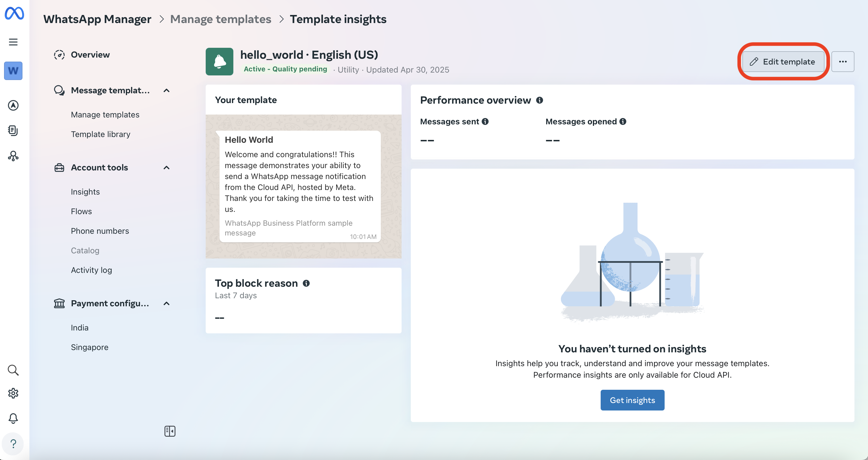This screenshot has height=460, width=868.
Task: Open settings gear icon
Action: [x=13, y=393]
